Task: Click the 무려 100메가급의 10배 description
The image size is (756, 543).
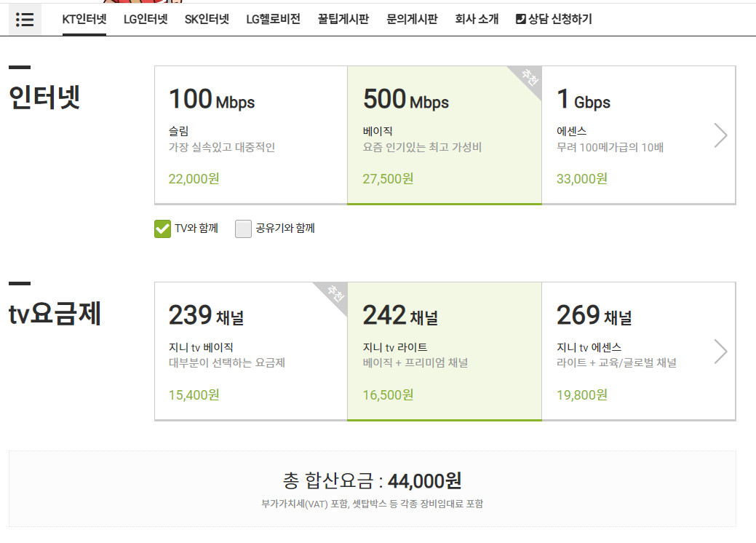Action: pos(610,147)
